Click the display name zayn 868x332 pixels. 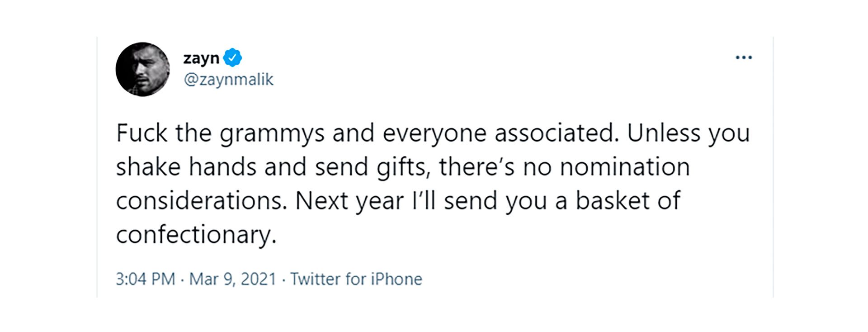point(201,58)
